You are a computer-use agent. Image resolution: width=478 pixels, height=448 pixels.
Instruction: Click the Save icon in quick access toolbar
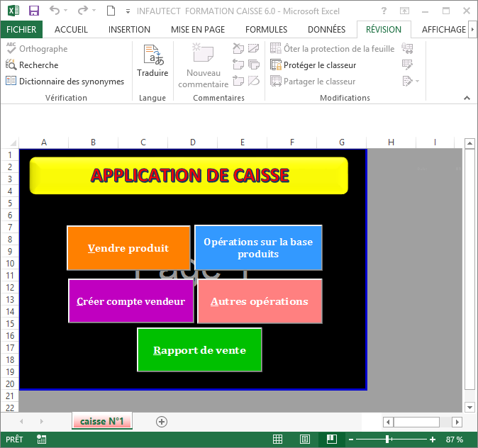coord(34,11)
